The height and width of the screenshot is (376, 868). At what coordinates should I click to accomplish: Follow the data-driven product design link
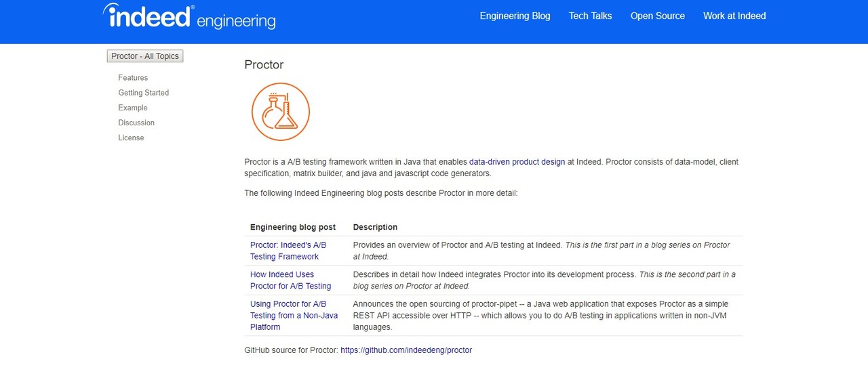517,162
